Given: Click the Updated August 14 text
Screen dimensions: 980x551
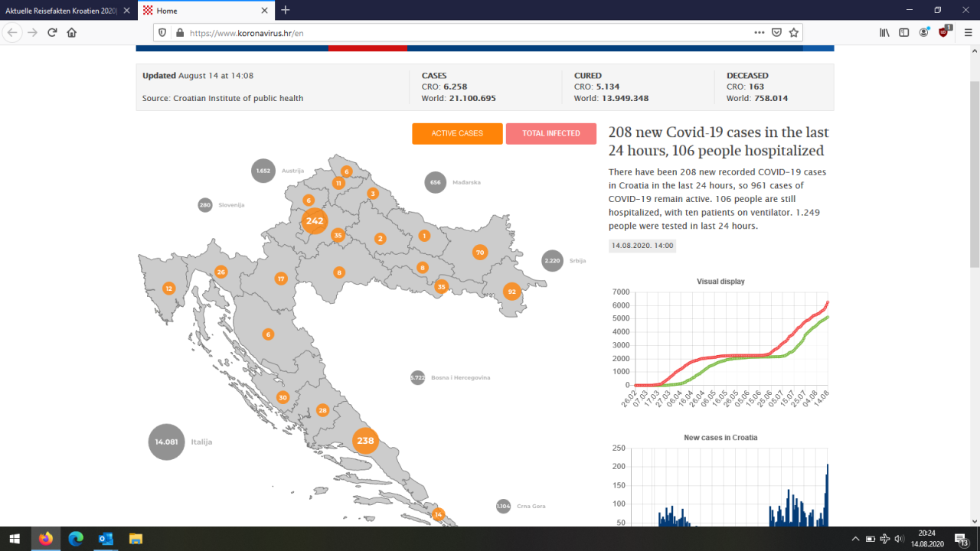Looking at the screenshot, I should [x=198, y=76].
